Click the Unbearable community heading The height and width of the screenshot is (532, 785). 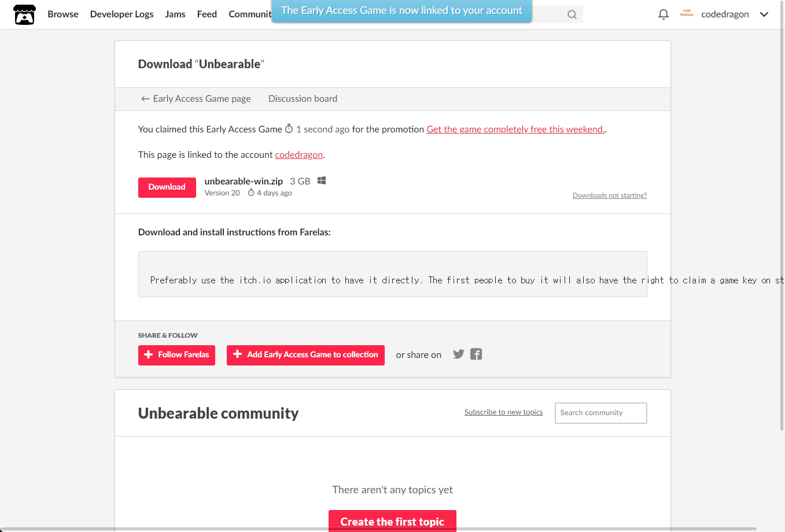pos(218,413)
